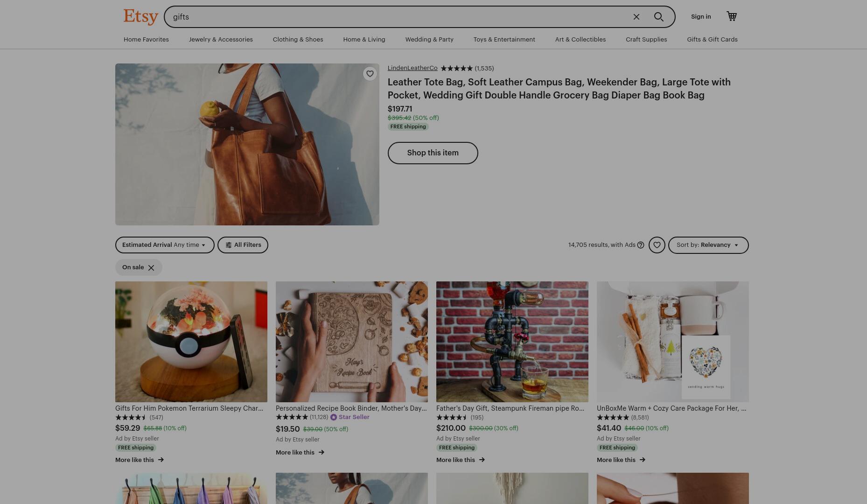Open Father's Day Gift Steampunk title
Screen dimensions: 867x504
point(510,408)
